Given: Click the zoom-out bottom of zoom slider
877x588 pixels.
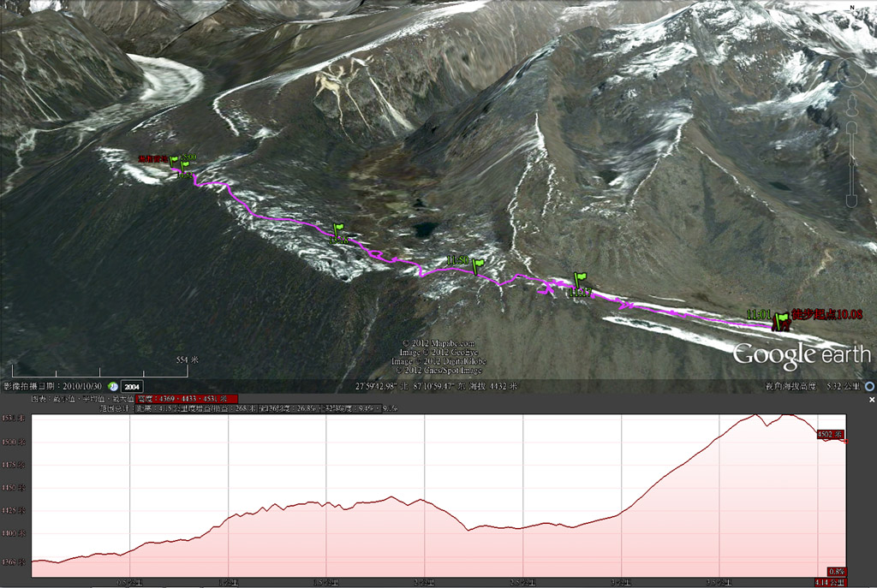Looking at the screenshot, I should 852,200.
